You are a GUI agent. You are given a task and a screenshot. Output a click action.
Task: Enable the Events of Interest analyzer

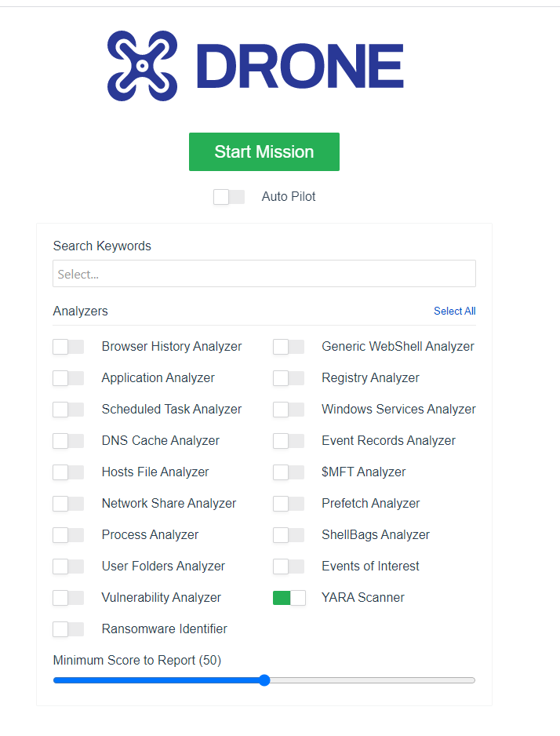coord(289,566)
